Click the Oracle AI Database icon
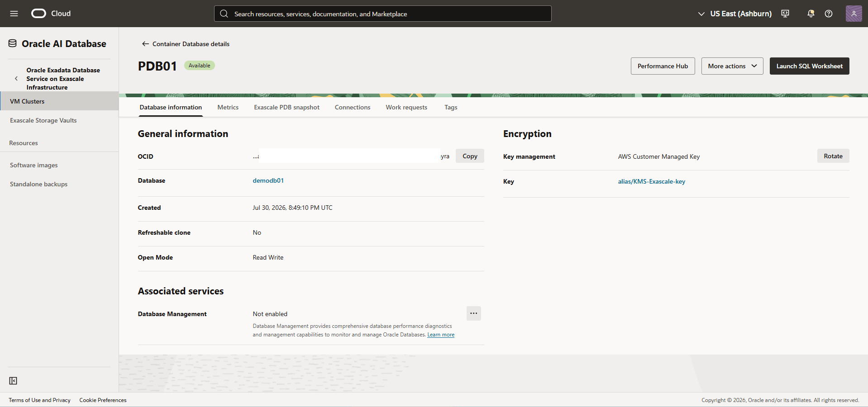868x407 pixels. pos(13,43)
